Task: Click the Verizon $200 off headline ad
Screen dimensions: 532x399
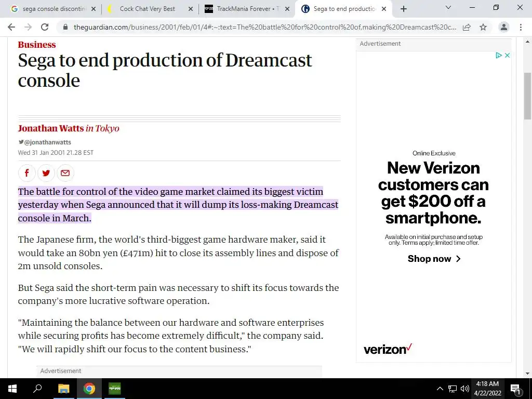Action: 433,193
